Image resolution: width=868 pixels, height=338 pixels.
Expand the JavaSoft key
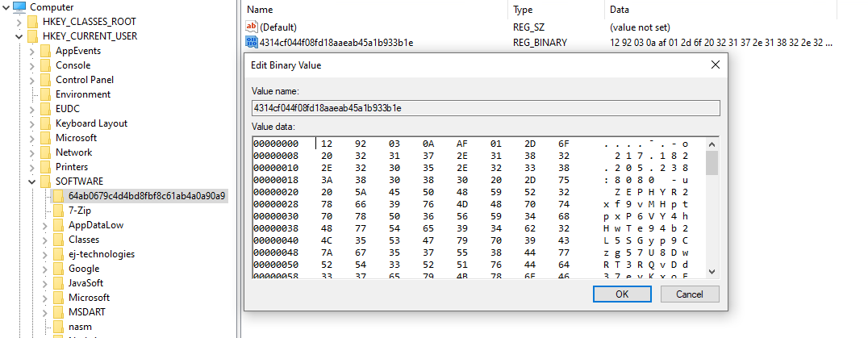45,283
